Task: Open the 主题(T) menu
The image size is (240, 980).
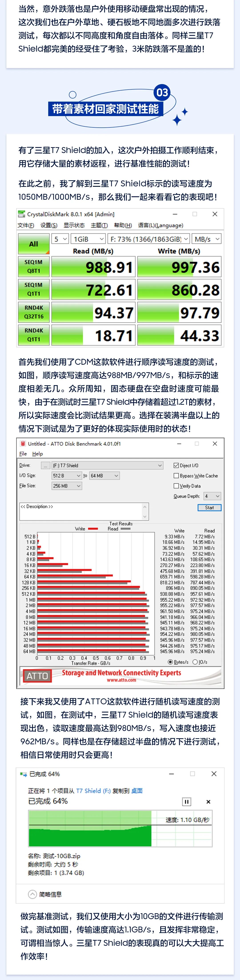Action: click(x=99, y=225)
